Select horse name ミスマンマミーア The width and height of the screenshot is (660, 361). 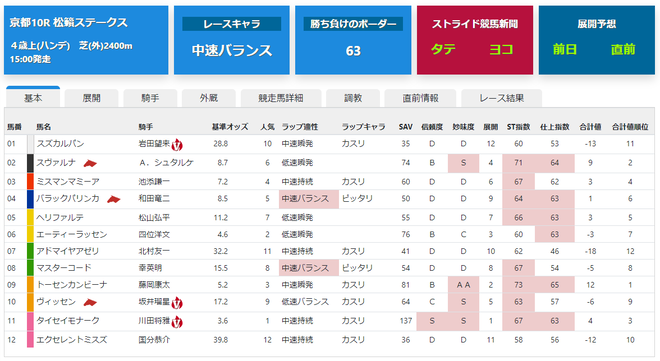(x=68, y=182)
